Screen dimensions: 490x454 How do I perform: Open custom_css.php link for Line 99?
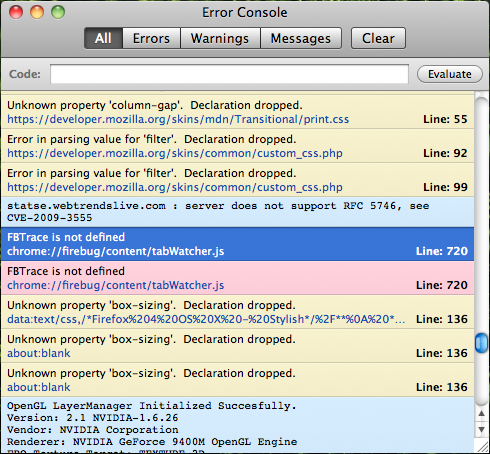click(175, 187)
